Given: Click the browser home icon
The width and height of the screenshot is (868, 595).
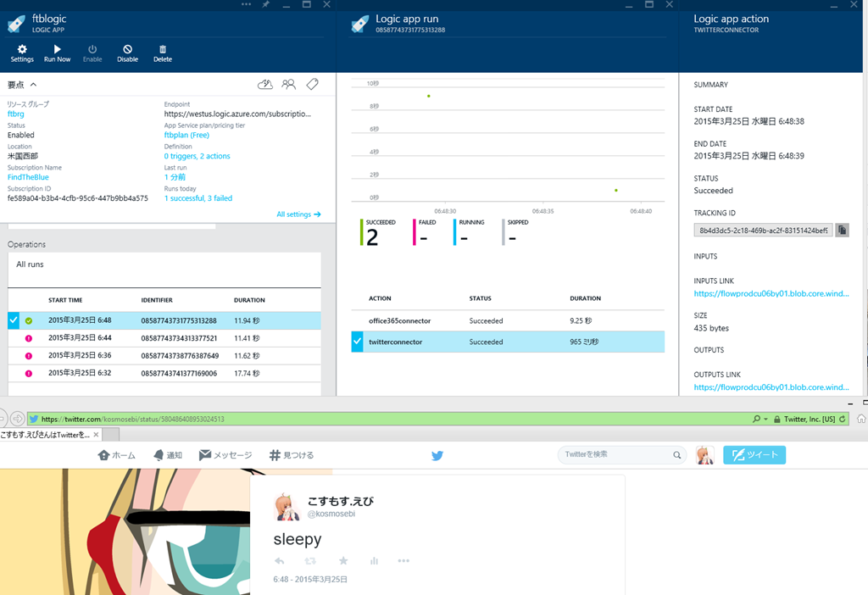Looking at the screenshot, I should [x=861, y=419].
